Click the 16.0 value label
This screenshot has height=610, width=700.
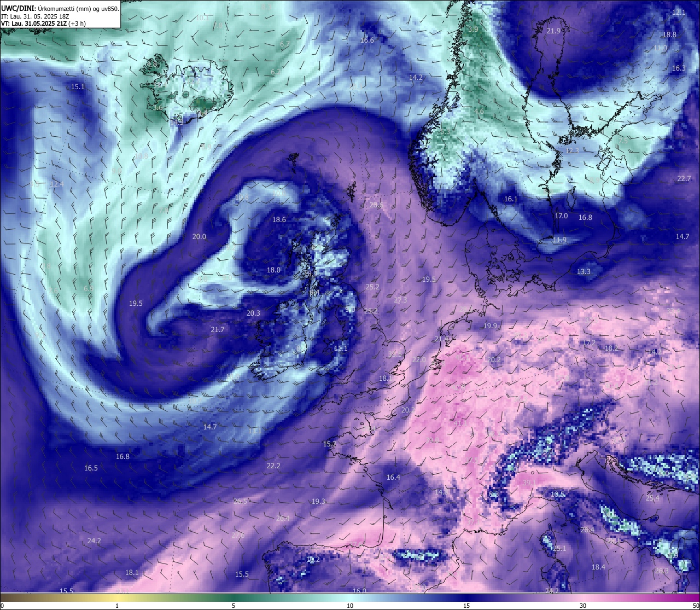tap(359, 591)
